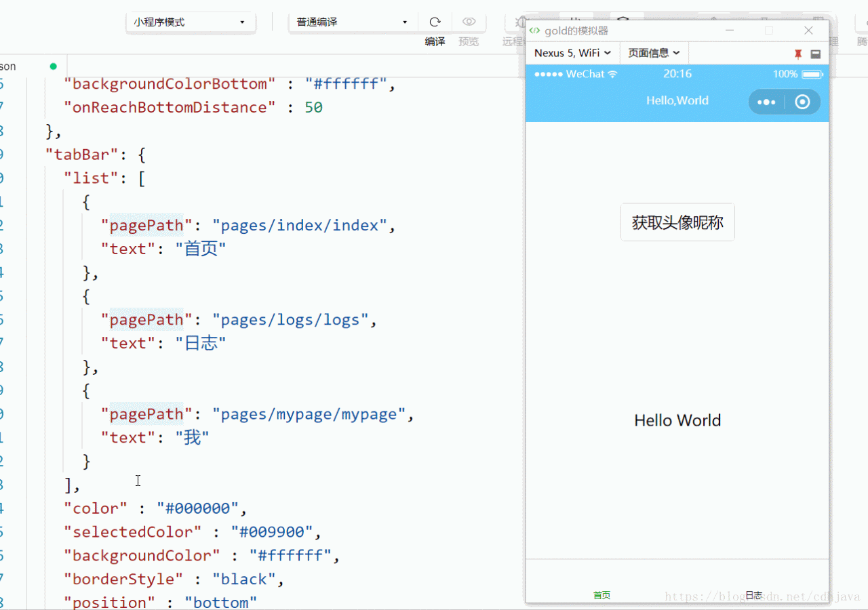Click the 100% battery percentage text
Image resolution: width=868 pixels, height=610 pixels.
coord(785,74)
